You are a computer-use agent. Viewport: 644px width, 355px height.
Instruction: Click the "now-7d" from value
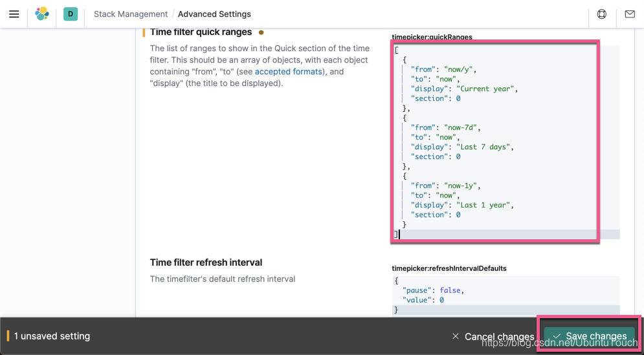(x=461, y=127)
